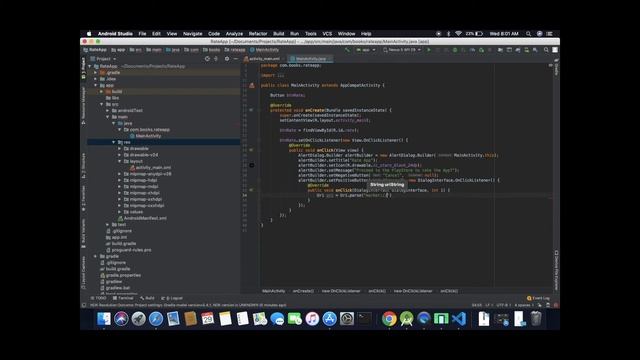Open the App Store from the Dock
640x360 pixels.
click(329, 318)
